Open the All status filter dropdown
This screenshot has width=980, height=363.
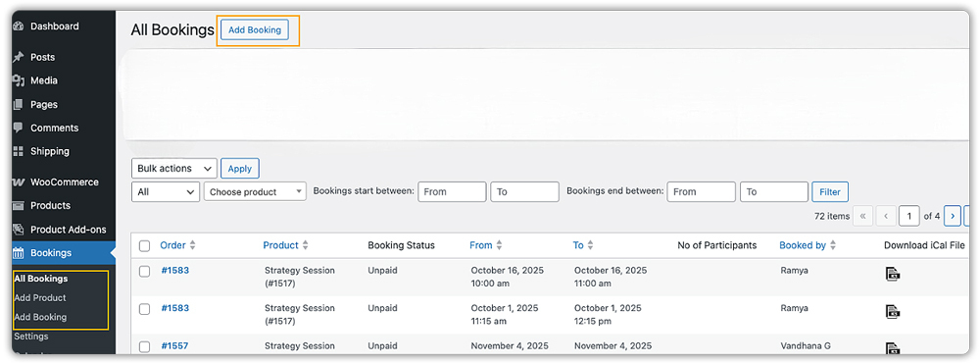166,191
